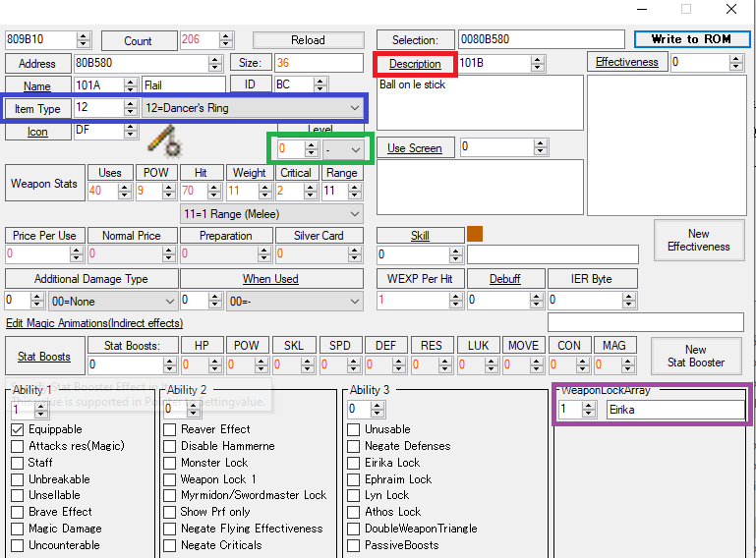Toggle the Reaver Effect checkbox
The width and height of the screenshot is (756, 558).
coord(170,429)
